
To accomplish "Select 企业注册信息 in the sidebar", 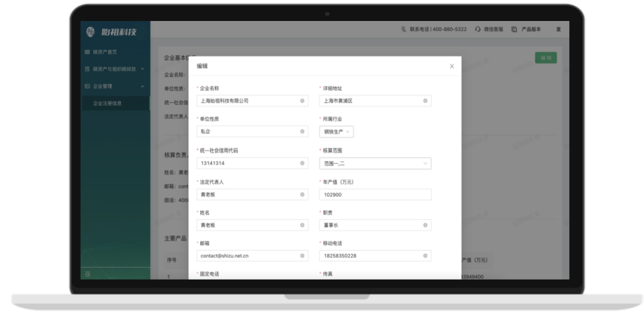I will point(107,103).
